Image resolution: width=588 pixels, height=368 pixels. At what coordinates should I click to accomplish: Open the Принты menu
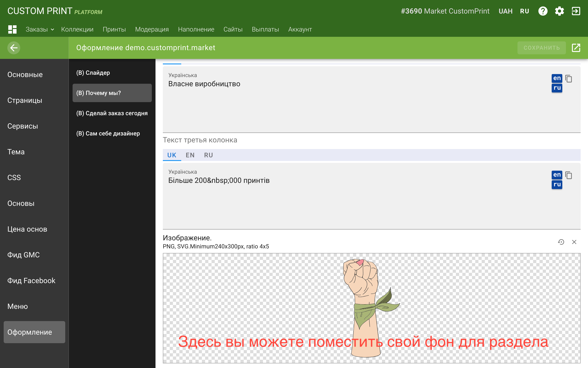[114, 29]
